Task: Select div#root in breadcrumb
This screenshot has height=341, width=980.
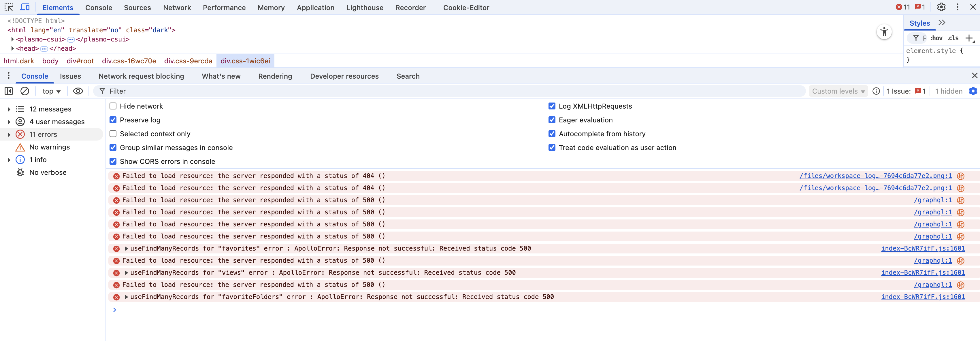Action: [80, 61]
